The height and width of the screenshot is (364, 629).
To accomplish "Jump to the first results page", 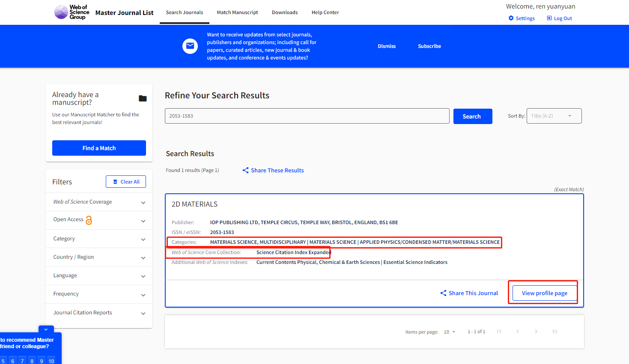I will (x=499, y=331).
